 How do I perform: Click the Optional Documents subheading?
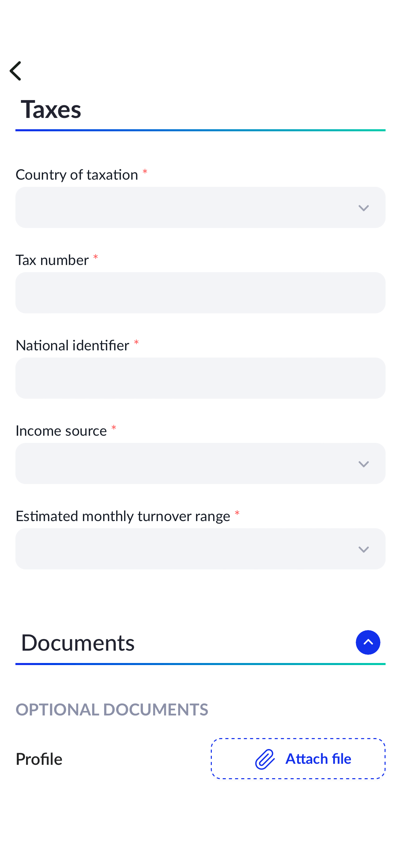tap(112, 710)
